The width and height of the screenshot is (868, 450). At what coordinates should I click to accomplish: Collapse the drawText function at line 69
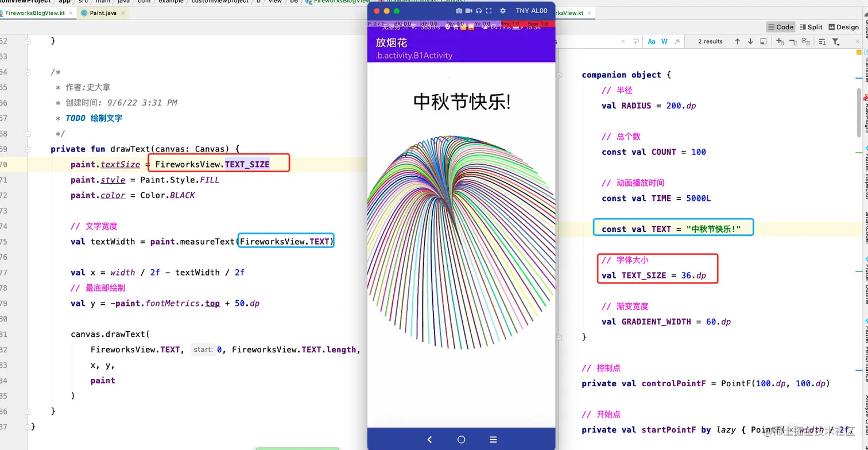[x=27, y=149]
